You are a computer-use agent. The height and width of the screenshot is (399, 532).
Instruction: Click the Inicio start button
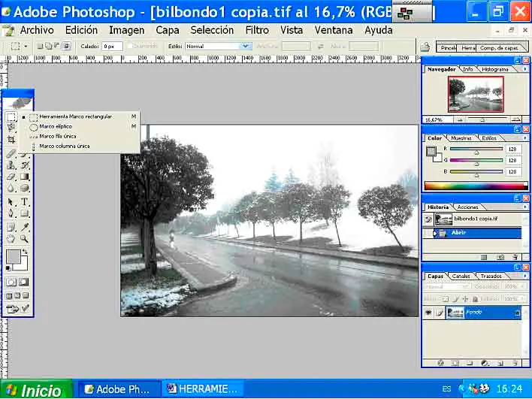(x=35, y=389)
